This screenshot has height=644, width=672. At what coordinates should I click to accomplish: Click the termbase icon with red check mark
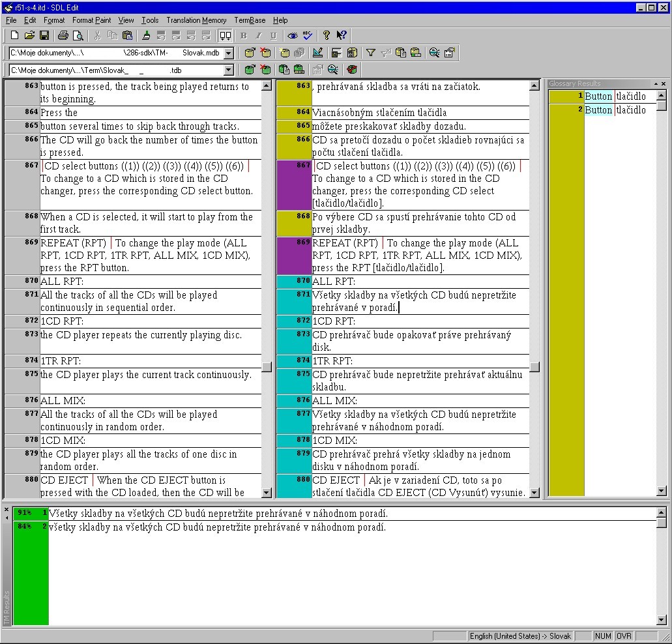[352, 69]
